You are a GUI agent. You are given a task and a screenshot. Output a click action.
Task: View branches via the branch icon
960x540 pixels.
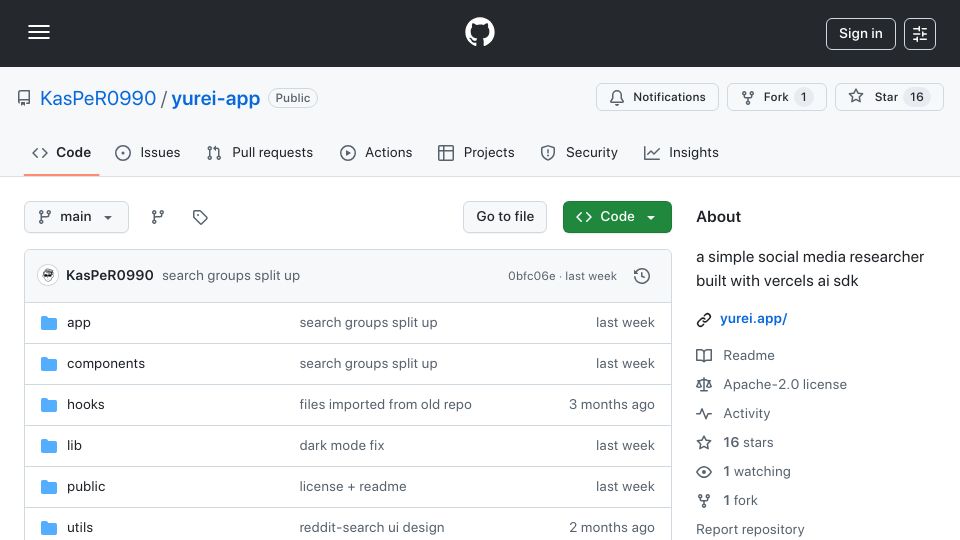pyautogui.click(x=158, y=217)
